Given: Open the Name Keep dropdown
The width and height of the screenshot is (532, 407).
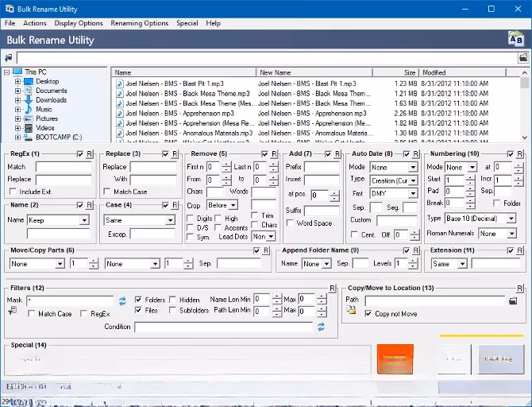Looking at the screenshot, I should pyautogui.click(x=84, y=220).
